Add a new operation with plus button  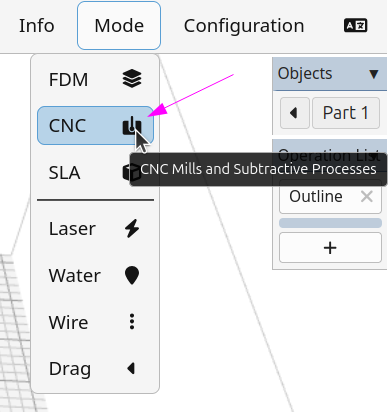click(x=330, y=248)
